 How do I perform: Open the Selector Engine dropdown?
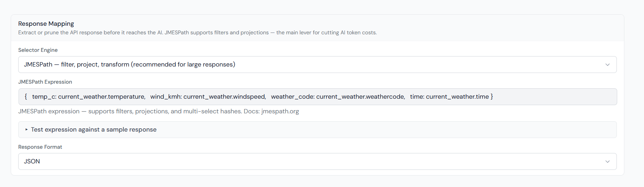[317, 64]
